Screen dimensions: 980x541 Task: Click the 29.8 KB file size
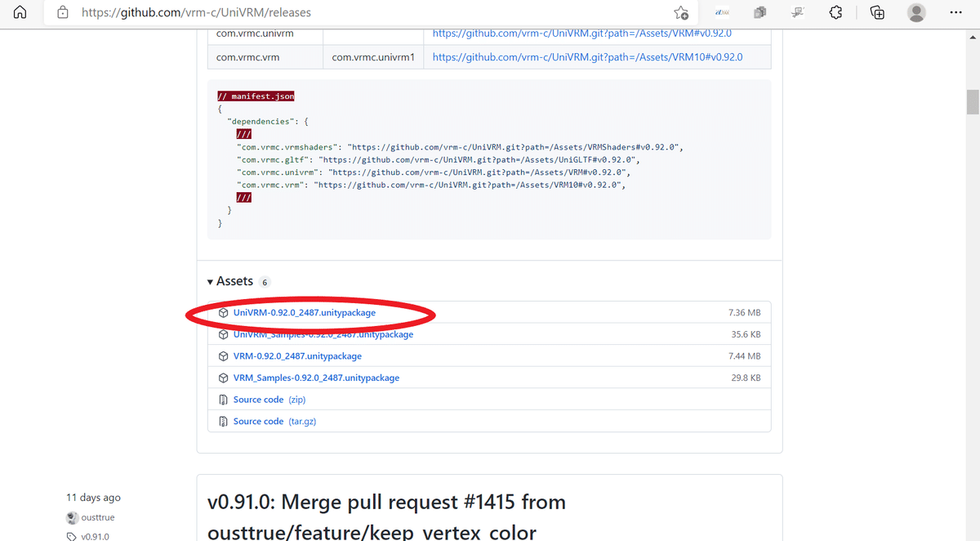pos(746,378)
